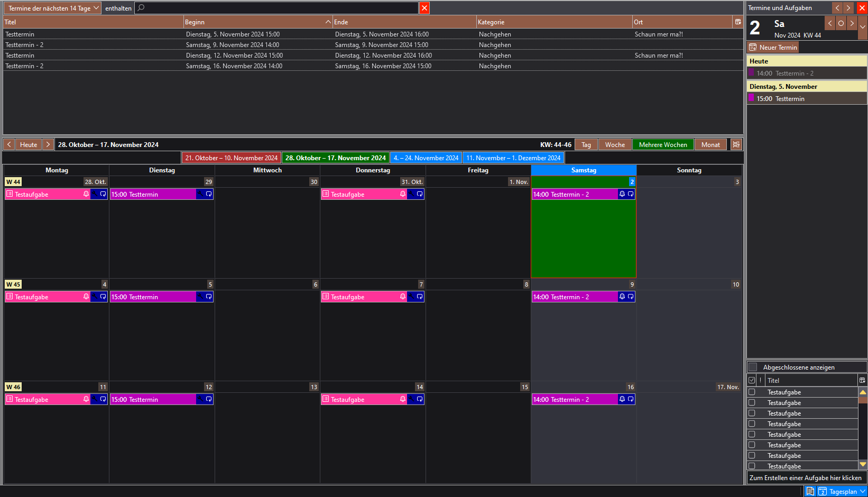Click bell reminder icon on Oct 28 Testaufgabe

click(x=86, y=194)
